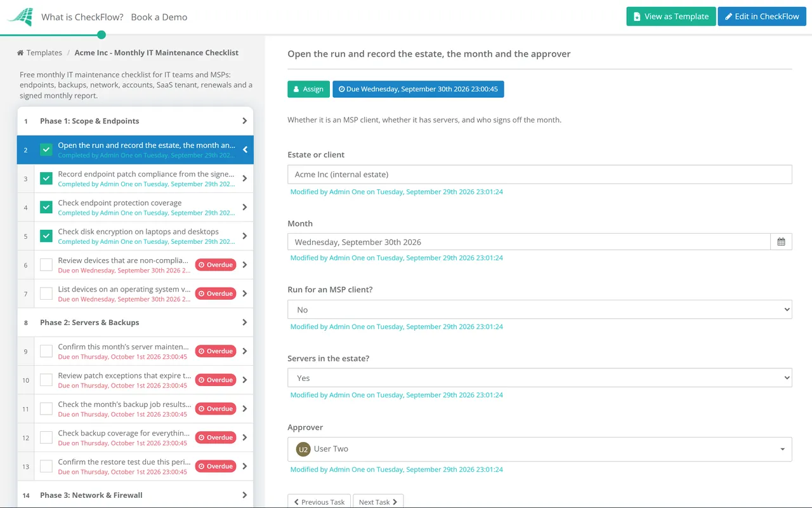Tick 'Check backup coverage for everything' checkbox
812x508 pixels.
tap(46, 438)
